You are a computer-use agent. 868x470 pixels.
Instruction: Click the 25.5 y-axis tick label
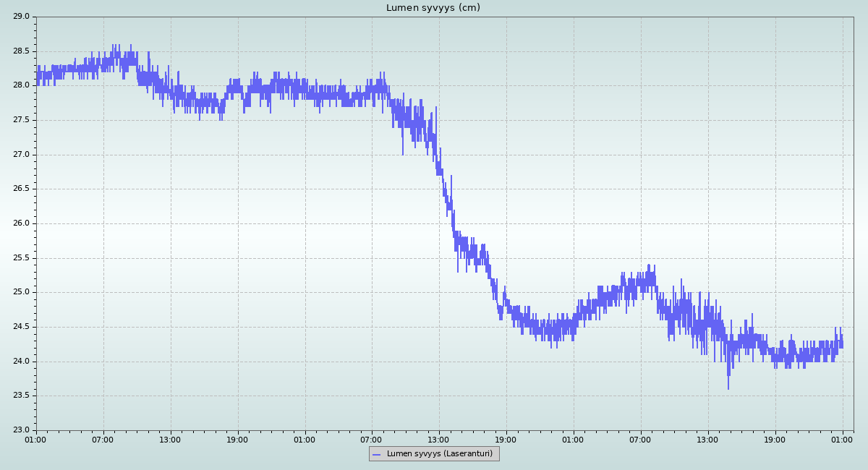(x=21, y=258)
